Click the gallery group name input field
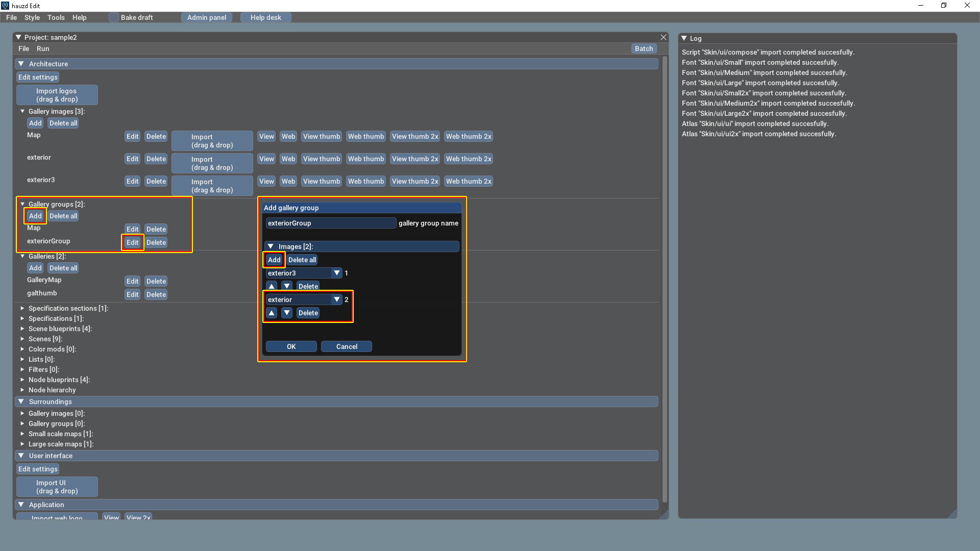The image size is (980, 551). pyautogui.click(x=330, y=223)
